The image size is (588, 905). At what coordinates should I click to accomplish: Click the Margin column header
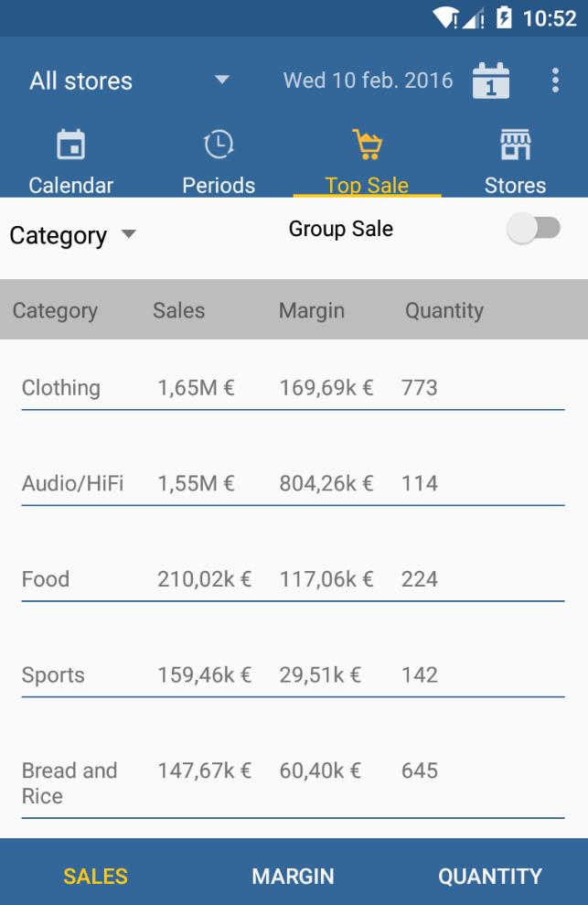point(312,310)
